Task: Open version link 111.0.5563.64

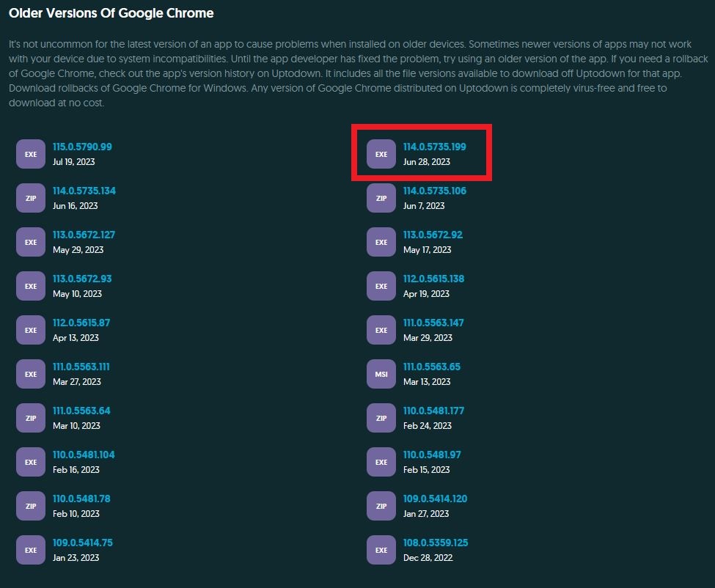Action: (x=81, y=411)
